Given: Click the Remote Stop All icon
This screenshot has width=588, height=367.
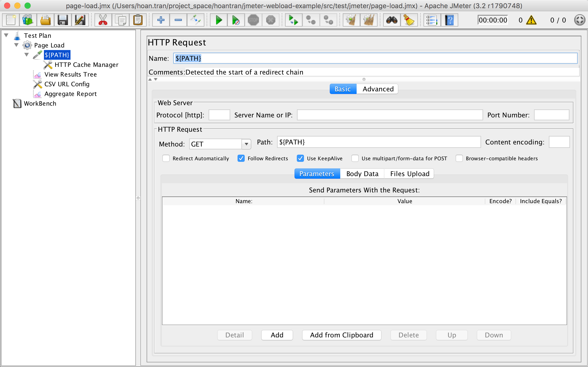Looking at the screenshot, I should point(311,20).
